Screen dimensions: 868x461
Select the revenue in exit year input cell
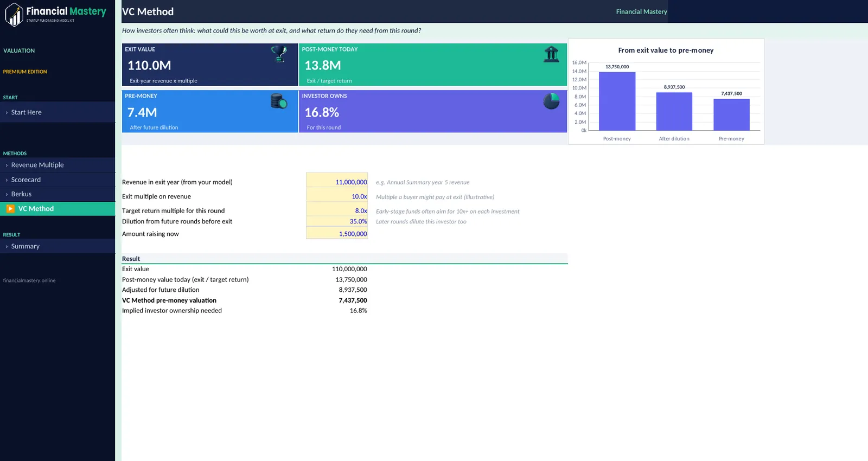[337, 182]
